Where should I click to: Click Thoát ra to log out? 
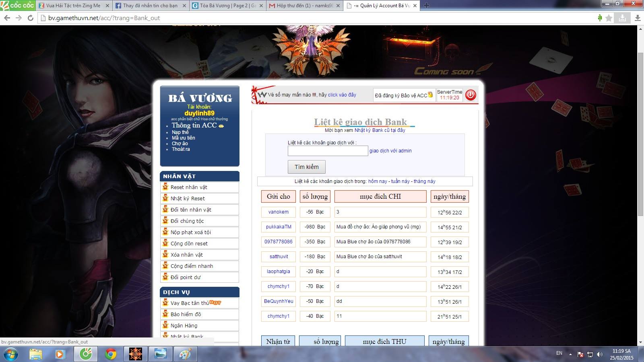pyautogui.click(x=181, y=149)
